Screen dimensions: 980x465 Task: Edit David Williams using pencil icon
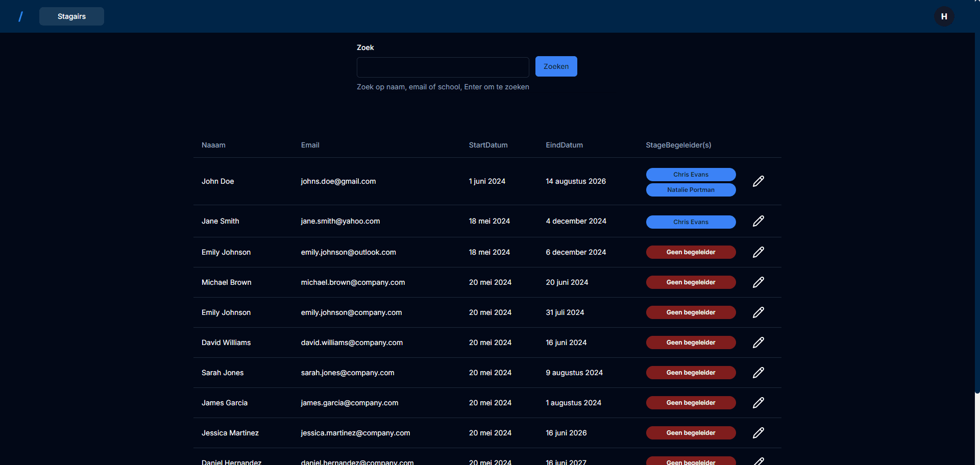(758, 342)
